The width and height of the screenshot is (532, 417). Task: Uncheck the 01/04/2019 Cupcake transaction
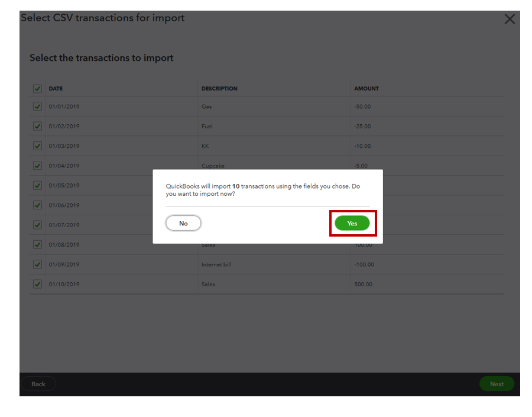coord(37,166)
